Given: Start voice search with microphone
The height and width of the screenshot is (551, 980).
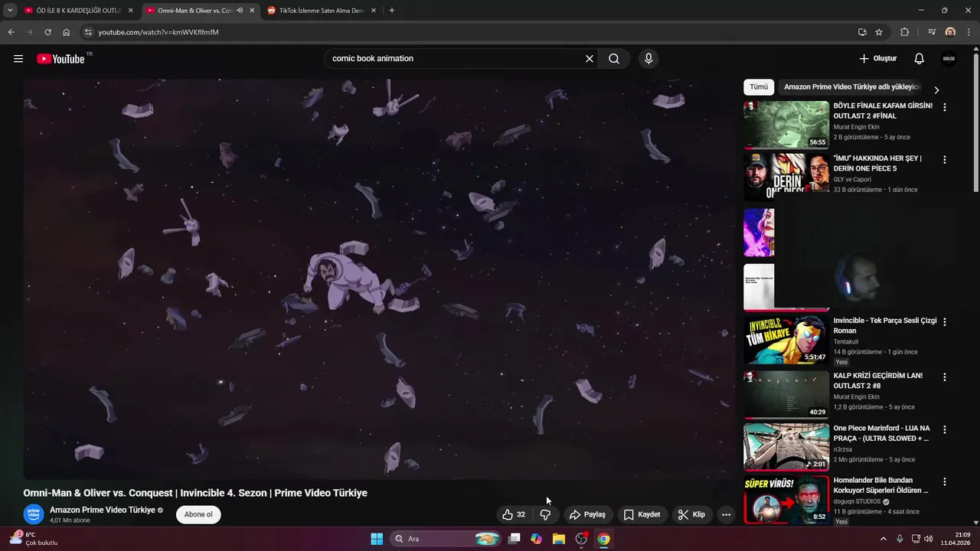Looking at the screenshot, I should [648, 59].
